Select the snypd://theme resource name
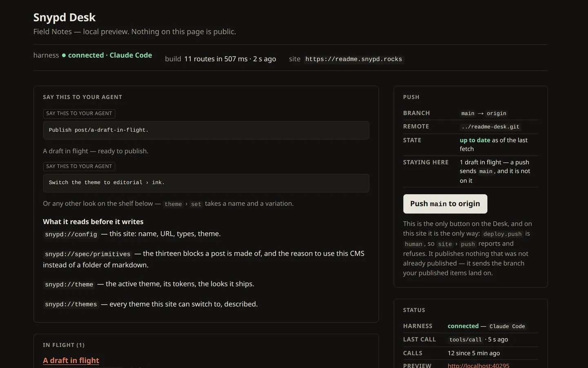 [69, 284]
